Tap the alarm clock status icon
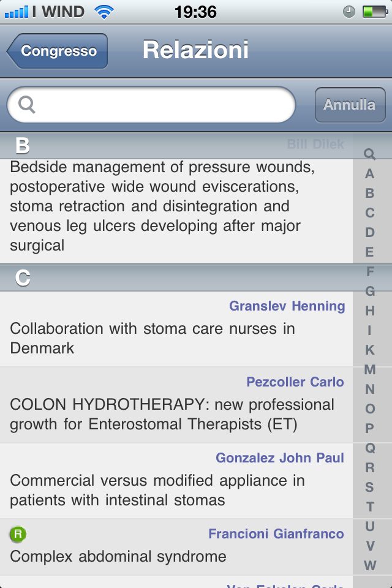 pos(349,11)
